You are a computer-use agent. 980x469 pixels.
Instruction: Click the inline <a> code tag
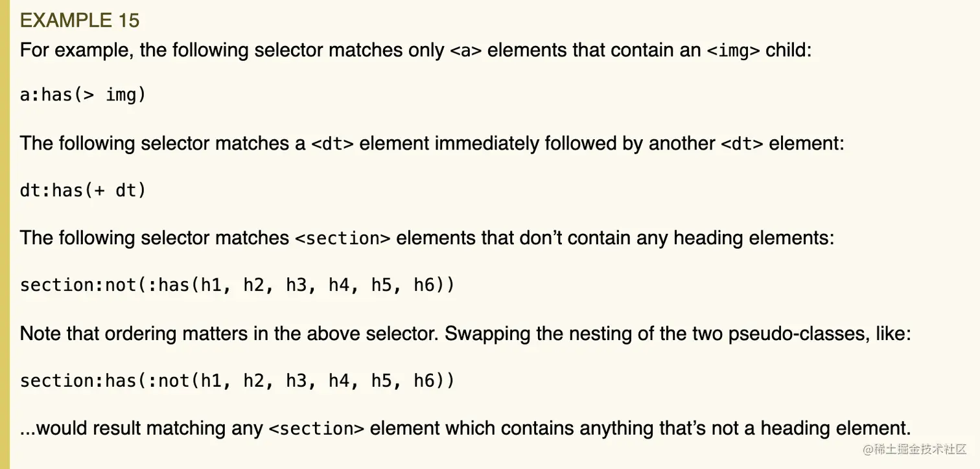pyautogui.click(x=465, y=51)
